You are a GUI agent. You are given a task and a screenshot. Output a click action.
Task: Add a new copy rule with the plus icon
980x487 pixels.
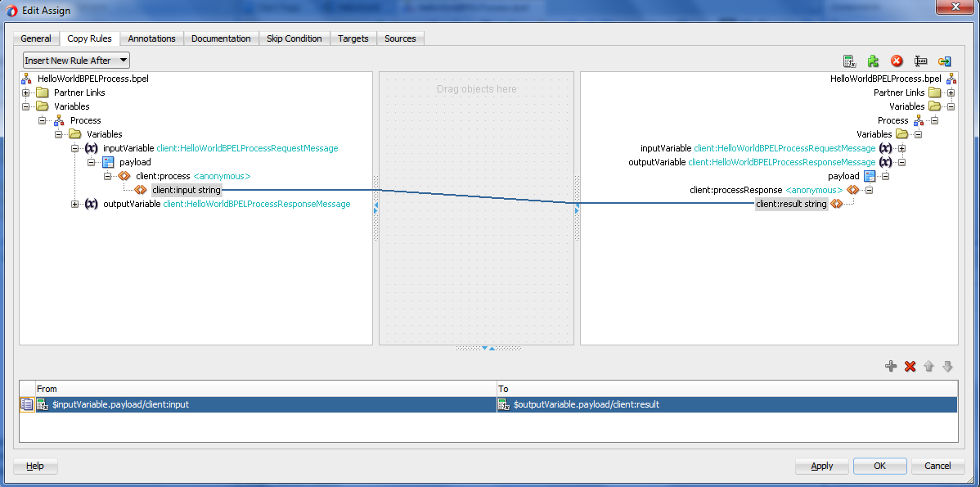891,366
